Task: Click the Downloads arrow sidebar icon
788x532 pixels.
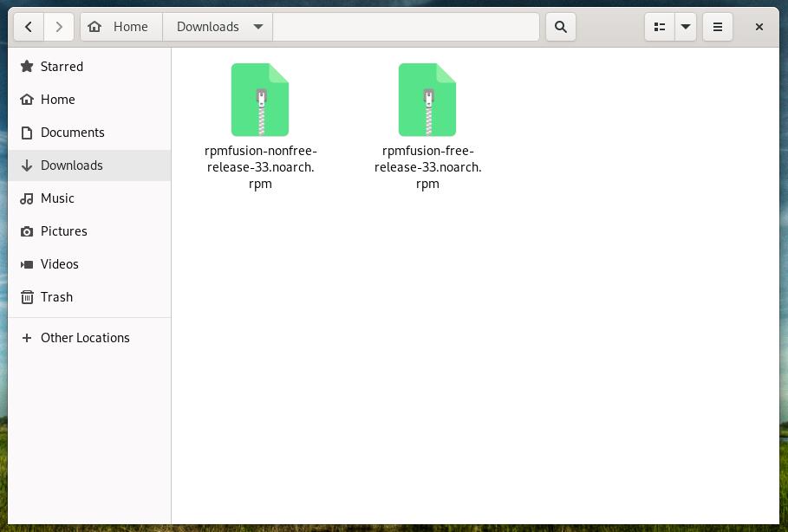Action: point(27,165)
